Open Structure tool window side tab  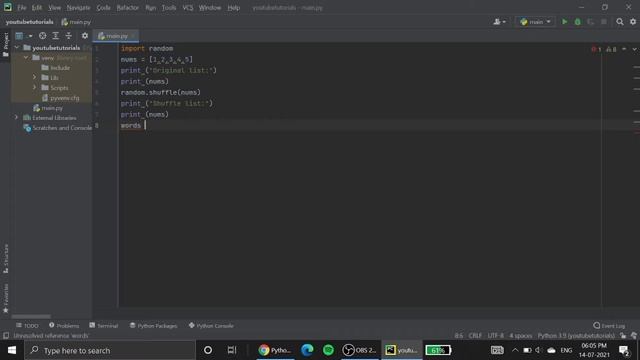pos(6,259)
